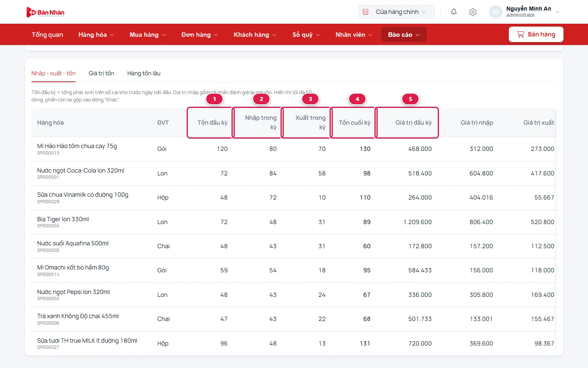Click the Bán Nhàn logo
The width and height of the screenshot is (588, 368).
[x=45, y=12]
